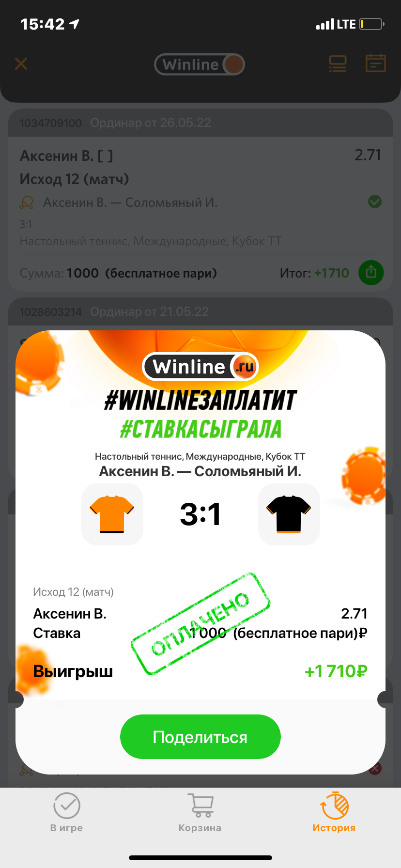
Task: Switch to the В игре tab
Action: click(x=66, y=812)
